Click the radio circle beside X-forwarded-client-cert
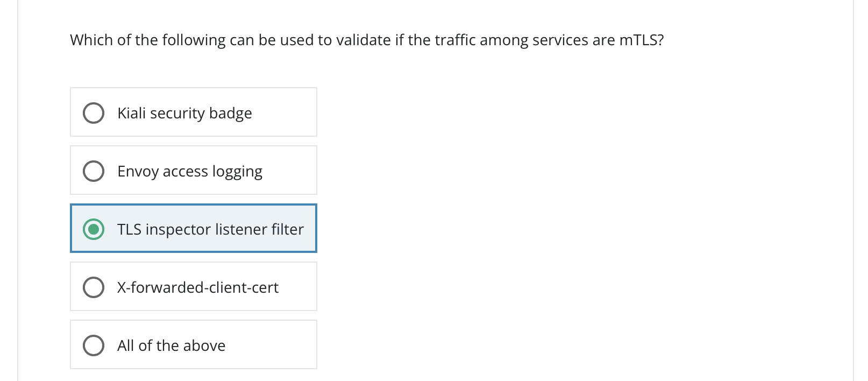 (94, 287)
